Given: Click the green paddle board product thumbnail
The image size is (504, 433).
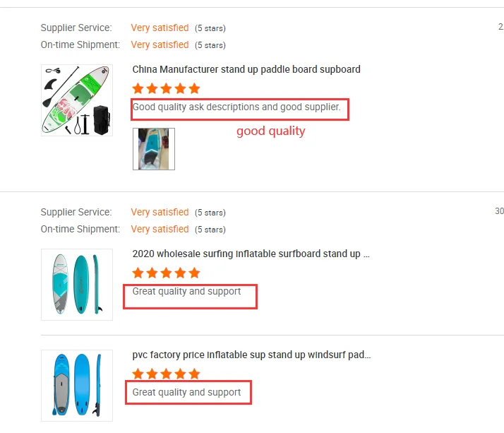Looking at the screenshot, I should (76, 100).
